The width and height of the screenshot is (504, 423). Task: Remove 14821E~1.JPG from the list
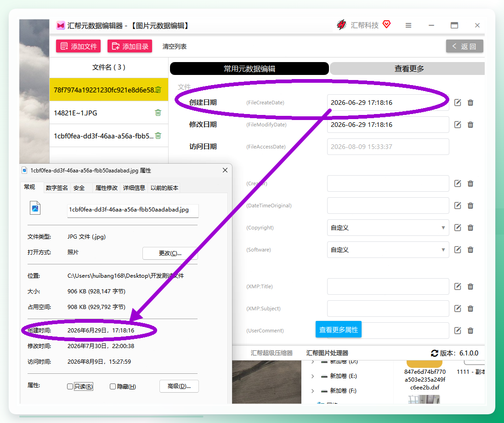tap(158, 113)
